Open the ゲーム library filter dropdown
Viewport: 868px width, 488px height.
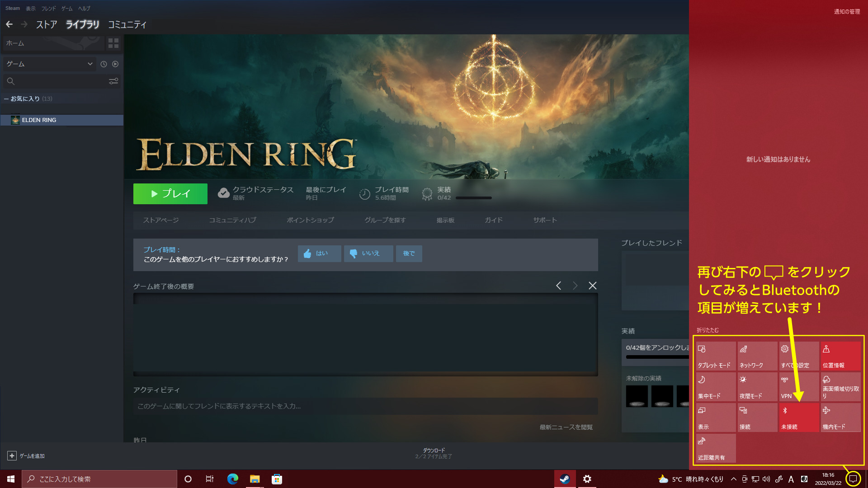coord(49,64)
